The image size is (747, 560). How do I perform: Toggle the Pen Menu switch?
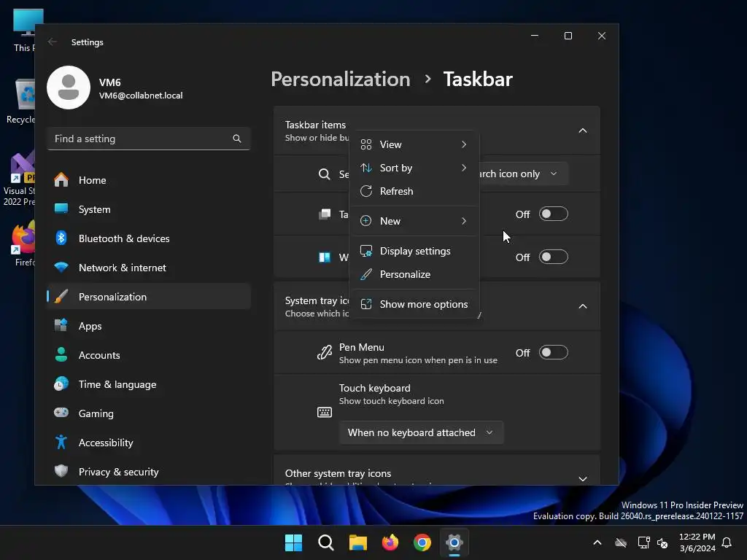554,352
